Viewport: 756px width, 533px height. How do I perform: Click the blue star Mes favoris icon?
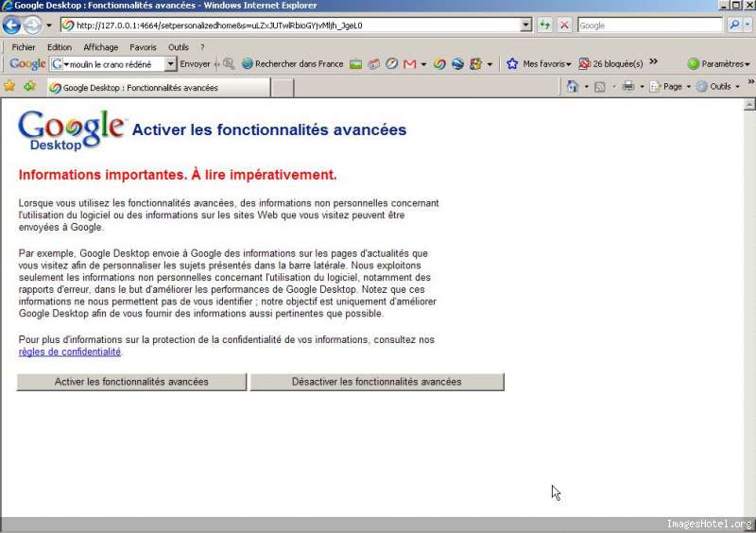pyautogui.click(x=512, y=63)
